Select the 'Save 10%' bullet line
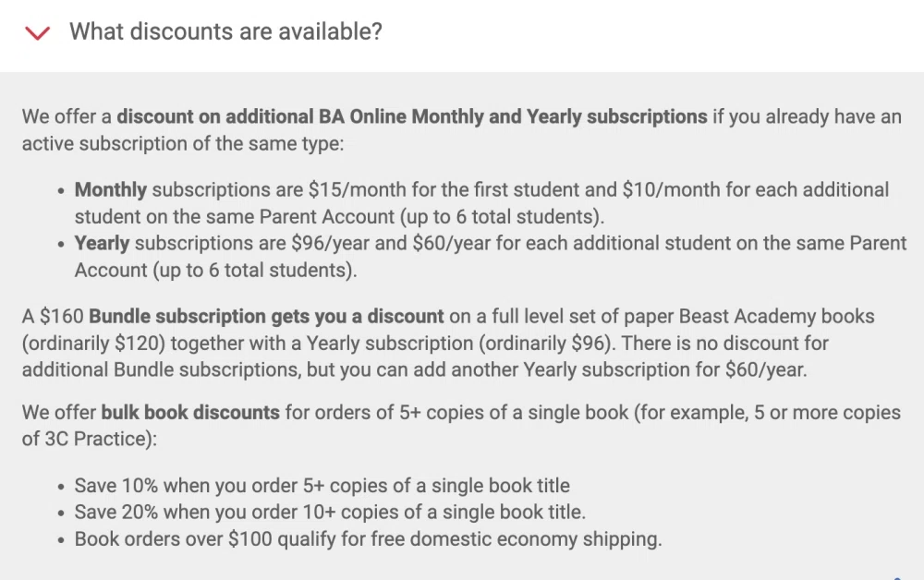 pyautogui.click(x=322, y=485)
